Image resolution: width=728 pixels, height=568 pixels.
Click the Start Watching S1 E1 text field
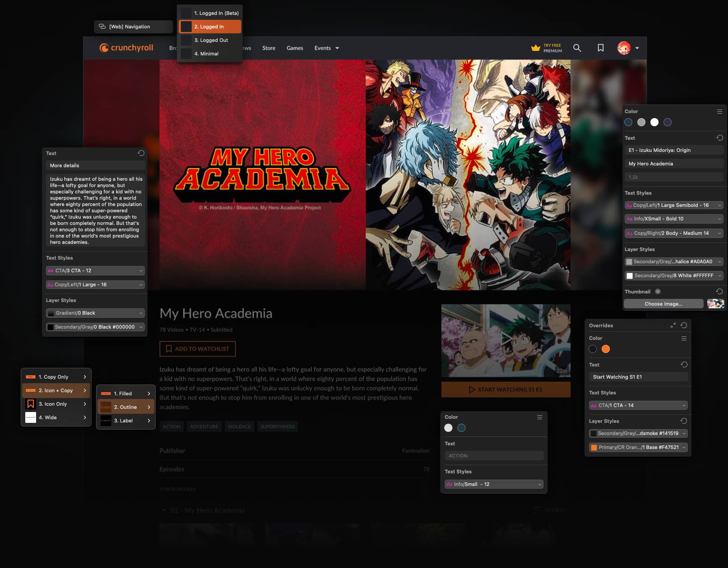tap(638, 377)
